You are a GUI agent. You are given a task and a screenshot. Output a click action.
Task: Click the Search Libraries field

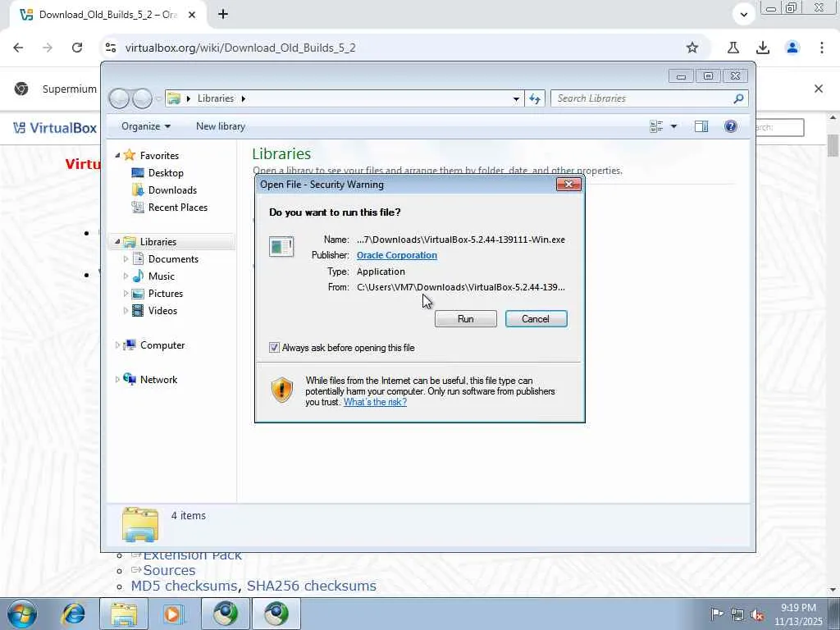click(643, 98)
